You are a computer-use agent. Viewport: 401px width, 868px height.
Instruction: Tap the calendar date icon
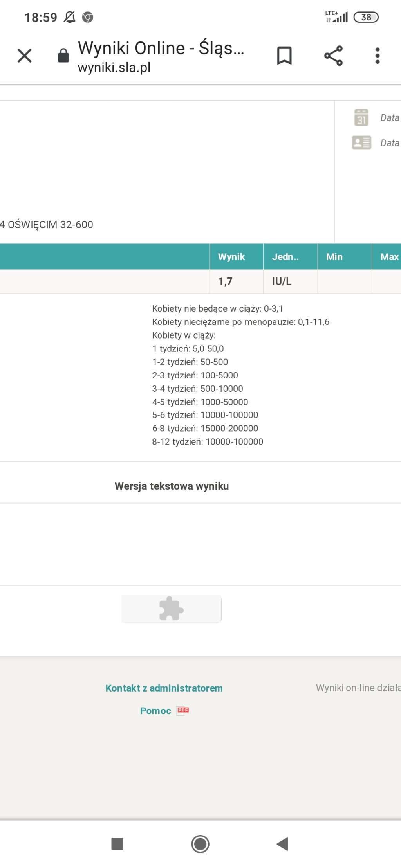pos(361,117)
